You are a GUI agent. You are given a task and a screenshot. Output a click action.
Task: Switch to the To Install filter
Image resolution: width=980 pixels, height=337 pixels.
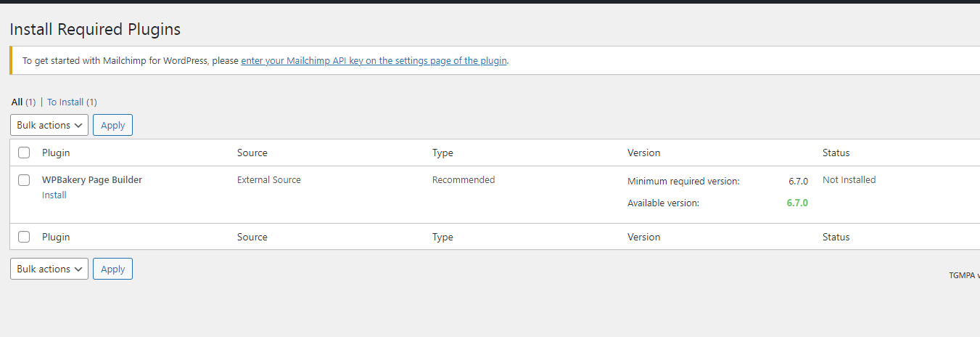point(65,102)
